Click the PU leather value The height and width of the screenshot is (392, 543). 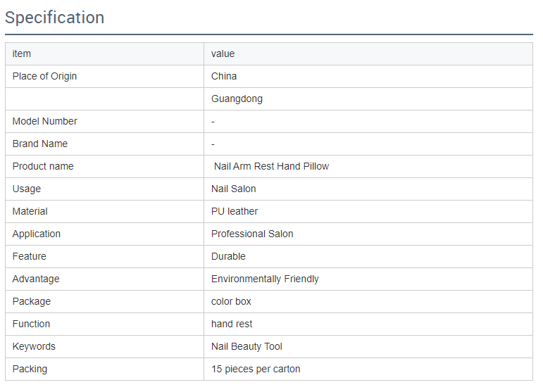(x=235, y=211)
